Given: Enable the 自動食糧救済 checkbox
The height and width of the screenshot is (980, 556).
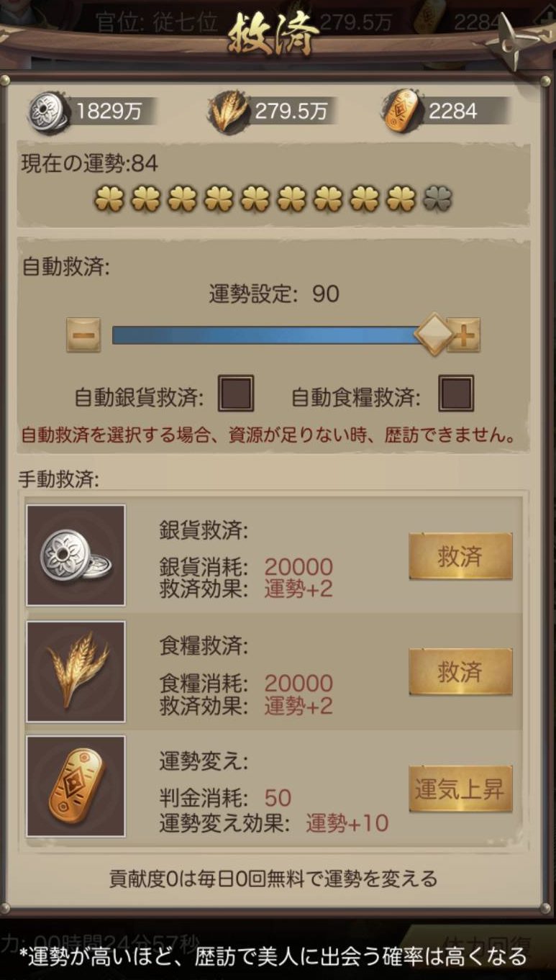Looking at the screenshot, I should (x=457, y=394).
